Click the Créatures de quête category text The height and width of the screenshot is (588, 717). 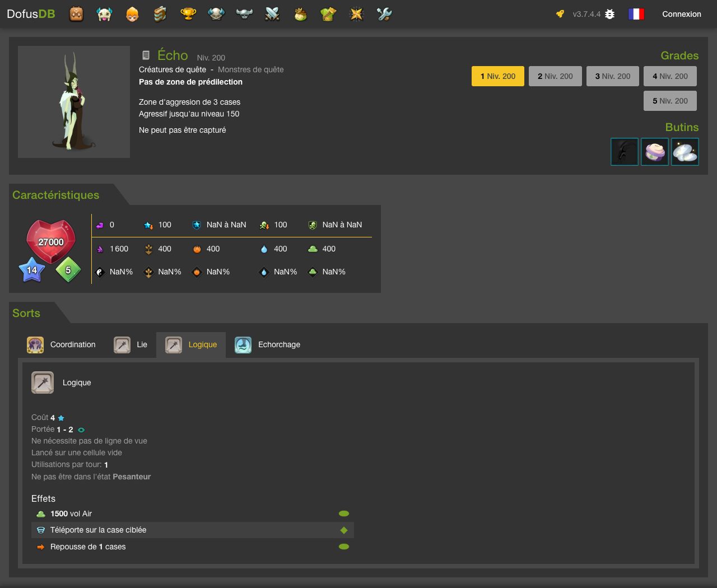(173, 69)
